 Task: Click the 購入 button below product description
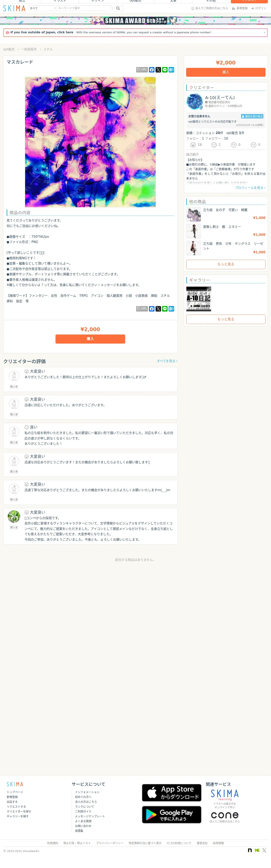(90, 339)
